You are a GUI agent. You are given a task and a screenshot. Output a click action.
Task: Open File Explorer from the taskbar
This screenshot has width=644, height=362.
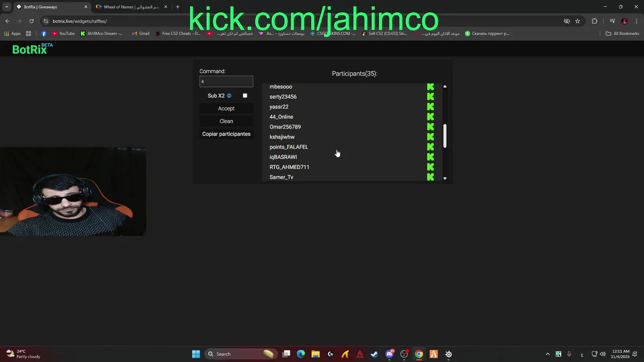pyautogui.click(x=315, y=354)
